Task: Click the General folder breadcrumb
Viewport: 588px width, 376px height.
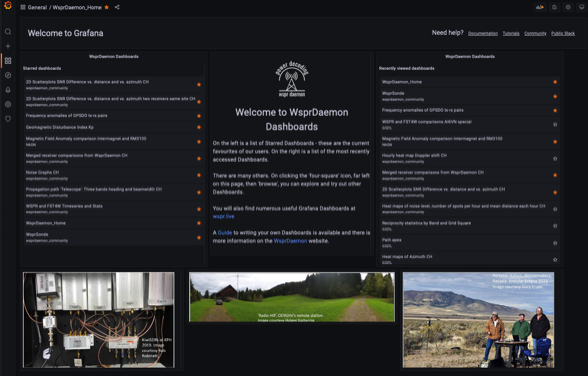Action: coord(37,7)
